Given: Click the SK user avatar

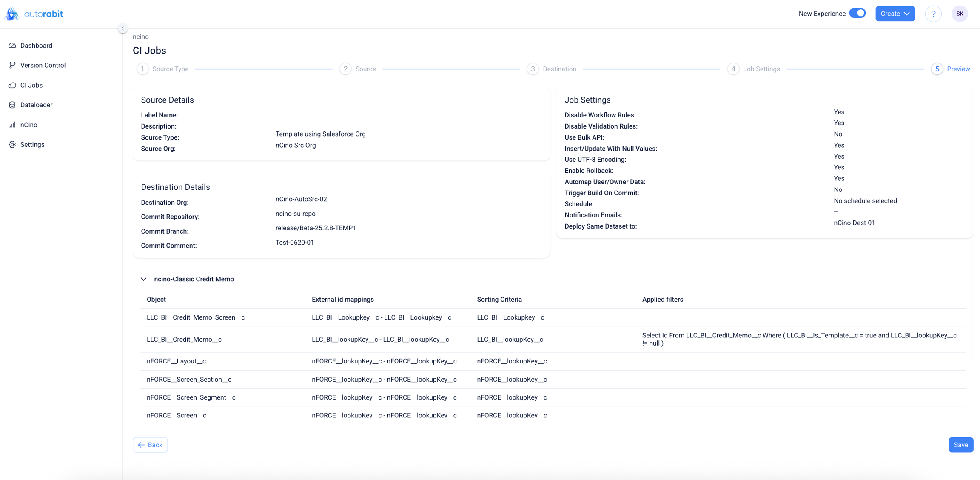Looking at the screenshot, I should click(960, 14).
